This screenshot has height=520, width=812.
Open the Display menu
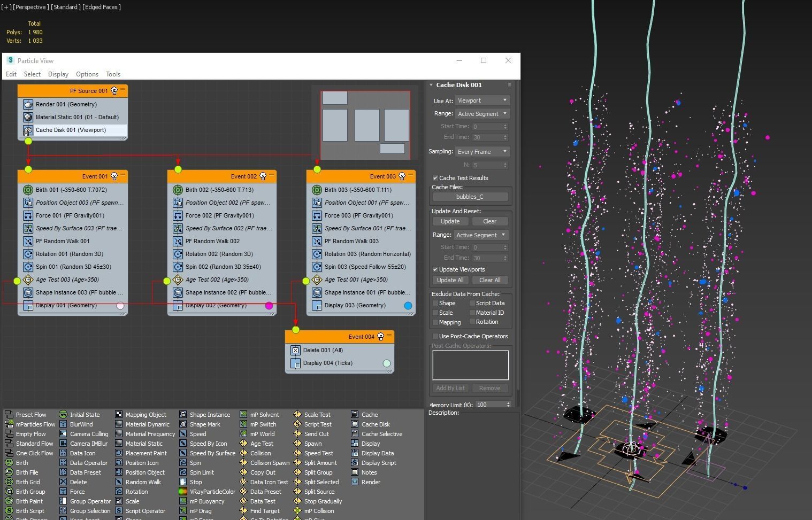pyautogui.click(x=58, y=74)
